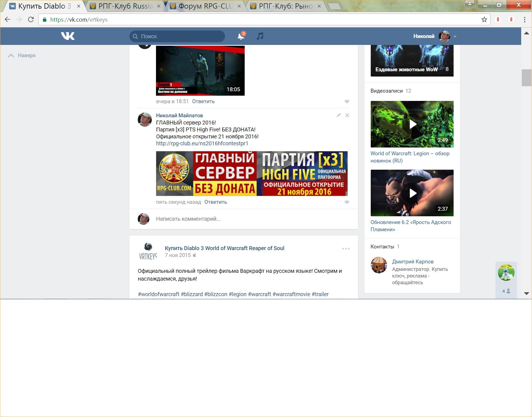
Task: Like the ГЛАВНЫЙ сервер comment
Action: 347,202
